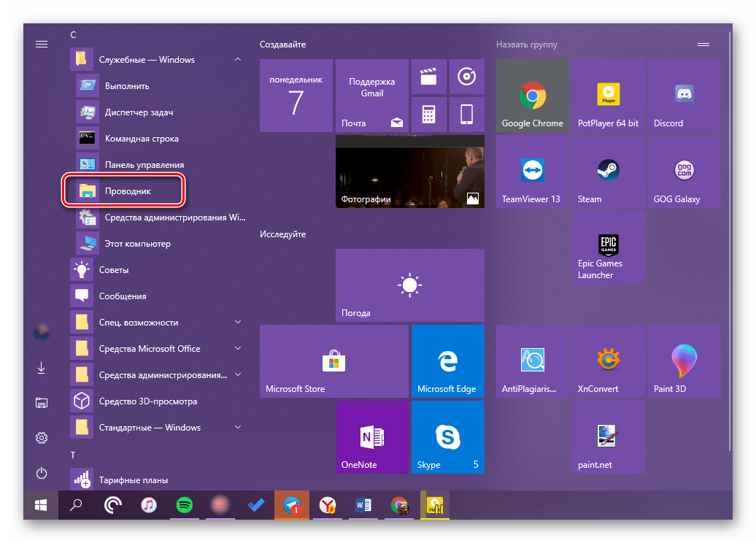
Task: Open Telegram from the taskbar
Action: (x=292, y=505)
